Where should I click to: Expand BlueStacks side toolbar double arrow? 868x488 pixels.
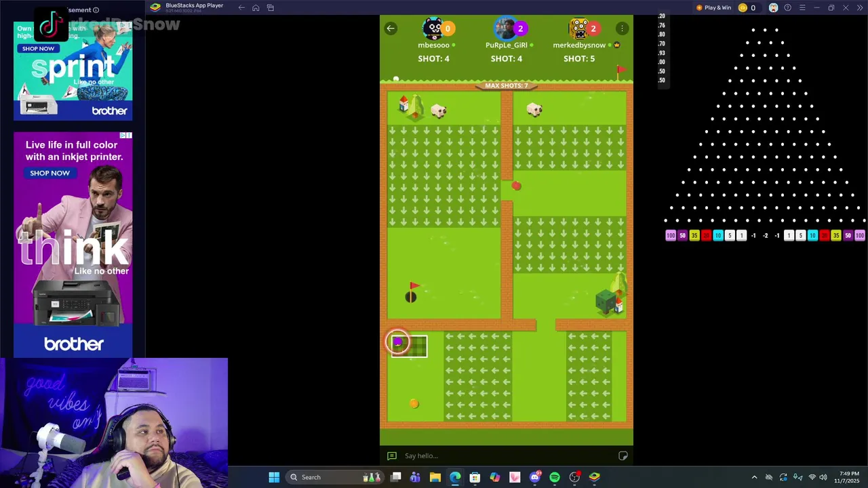[x=860, y=7]
